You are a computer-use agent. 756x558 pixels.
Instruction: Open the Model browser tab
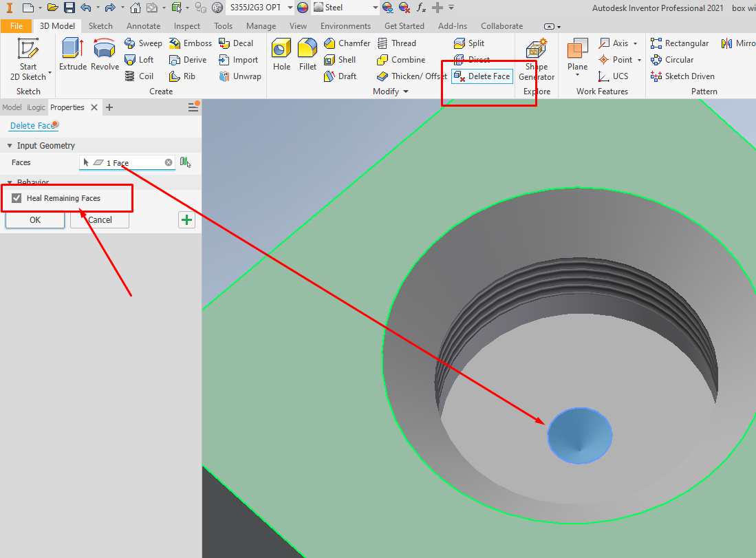tap(12, 107)
